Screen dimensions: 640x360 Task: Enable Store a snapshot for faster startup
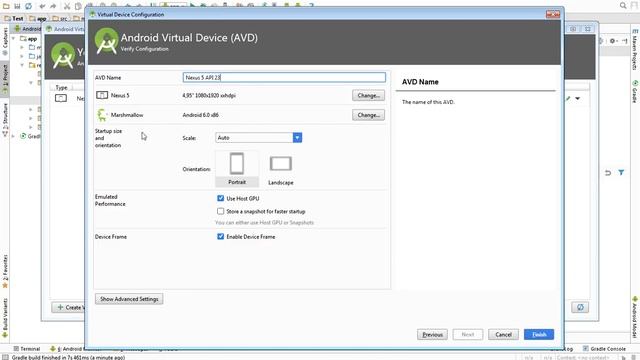click(x=220, y=211)
